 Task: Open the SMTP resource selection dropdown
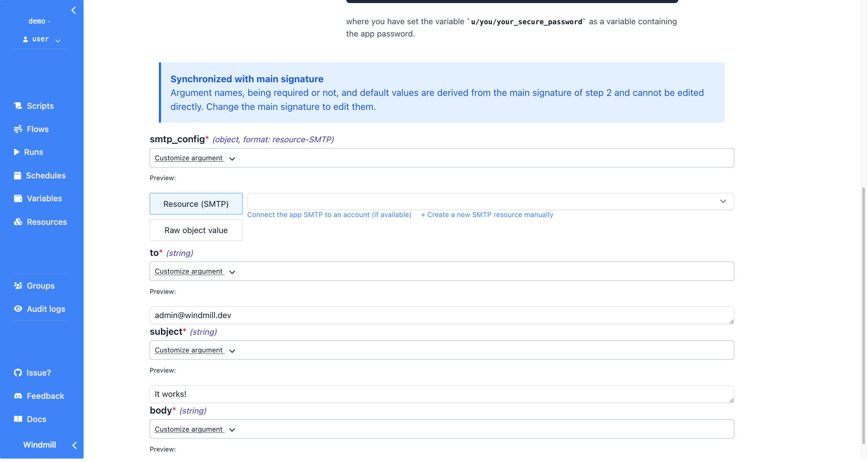(490, 201)
